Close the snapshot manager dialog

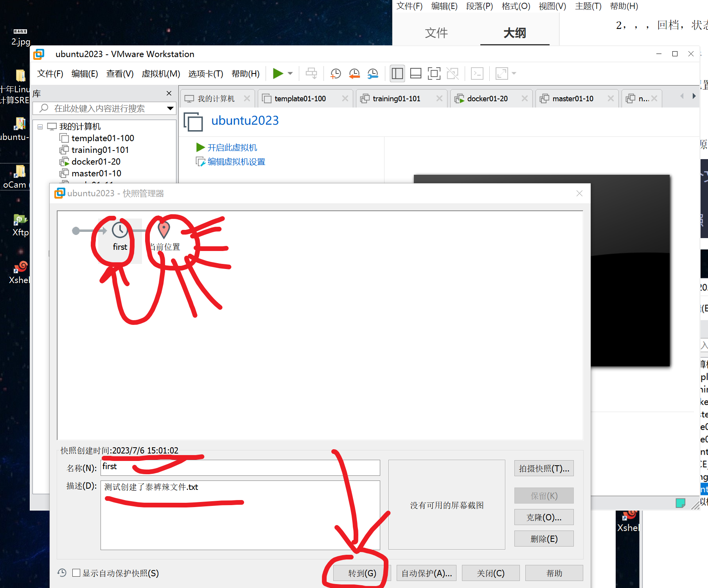pyautogui.click(x=579, y=194)
